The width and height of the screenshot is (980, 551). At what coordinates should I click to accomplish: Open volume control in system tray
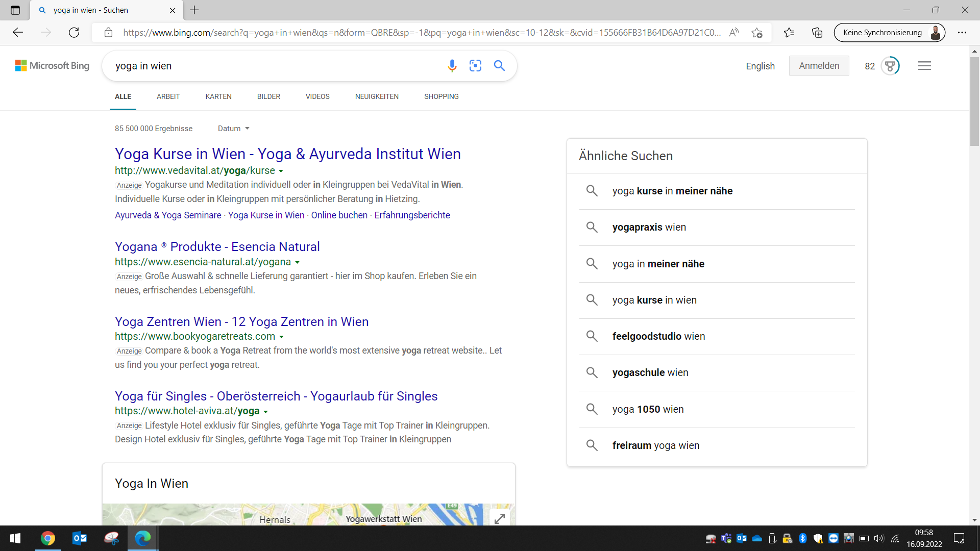pos(878,538)
